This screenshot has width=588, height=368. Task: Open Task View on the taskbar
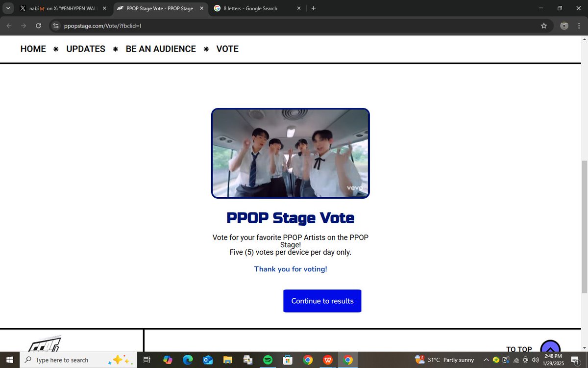(x=147, y=360)
